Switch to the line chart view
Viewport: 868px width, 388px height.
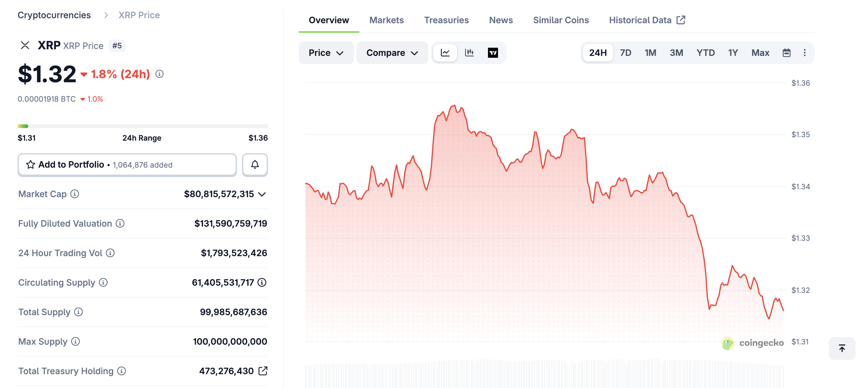445,53
